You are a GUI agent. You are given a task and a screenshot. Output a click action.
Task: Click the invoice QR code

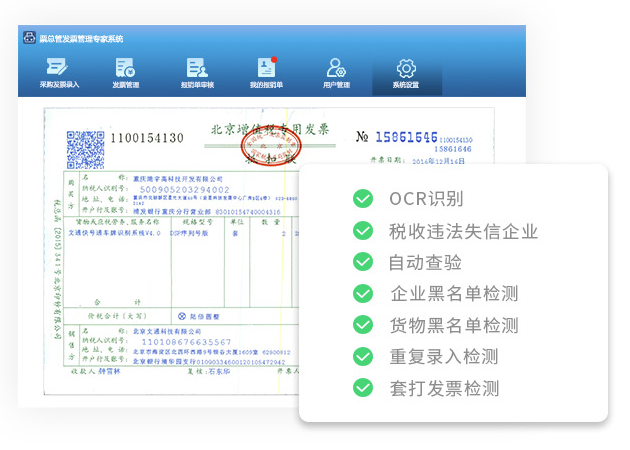click(84, 148)
